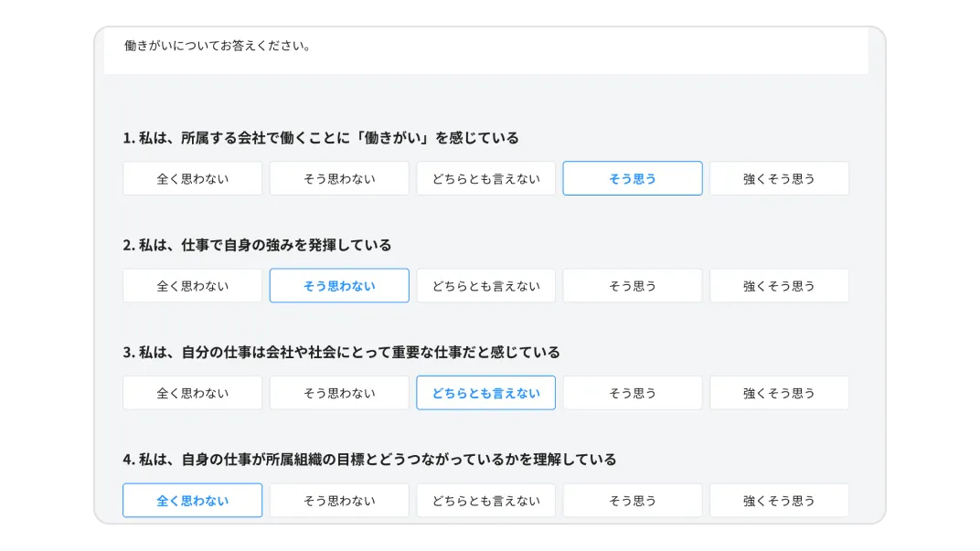This screenshot has height=551, width=980.
Task: Choose そう思わない for question 4
Action: (338, 500)
